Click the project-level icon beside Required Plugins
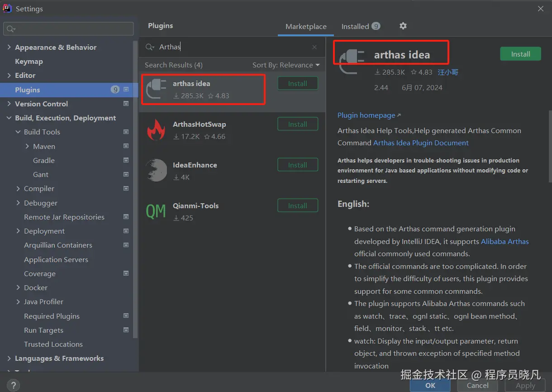This screenshot has width=552, height=392. point(126,316)
